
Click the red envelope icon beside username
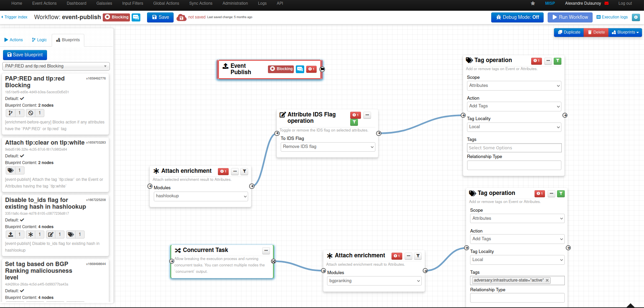click(606, 3)
